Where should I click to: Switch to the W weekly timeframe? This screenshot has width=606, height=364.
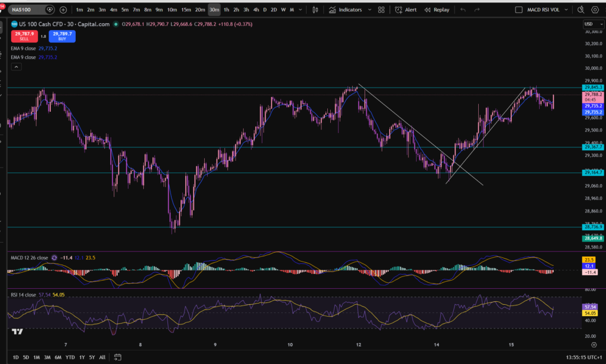point(283,9)
